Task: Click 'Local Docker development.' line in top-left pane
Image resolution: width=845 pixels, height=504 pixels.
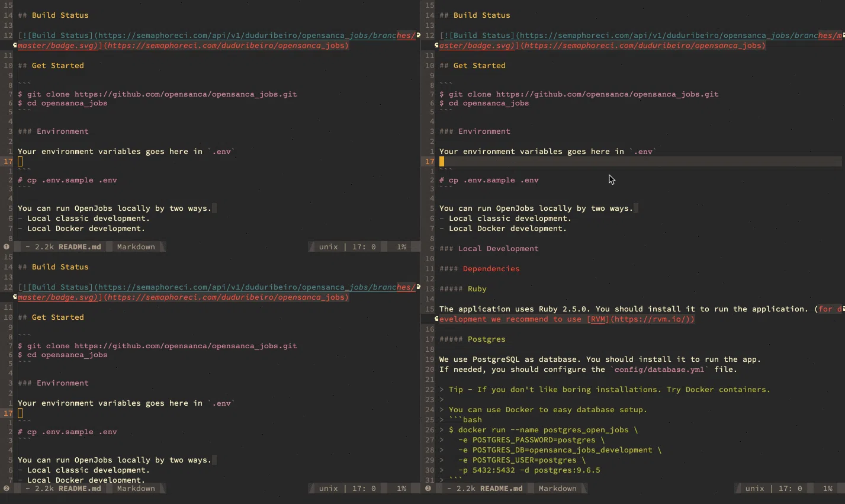Action: click(82, 229)
